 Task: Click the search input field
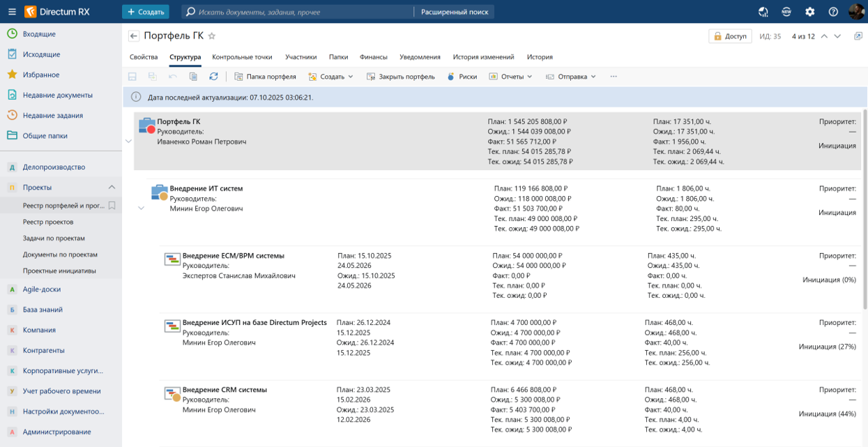pyautogui.click(x=298, y=12)
